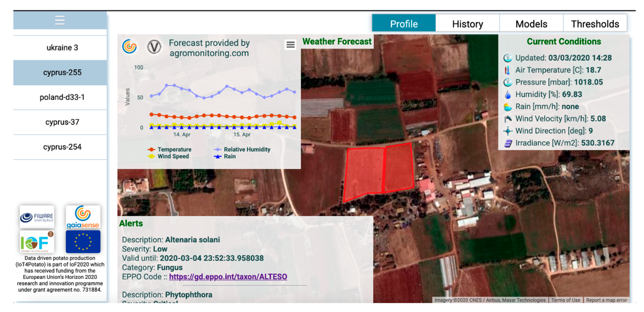Open the chart context menu icon

[x=290, y=45]
